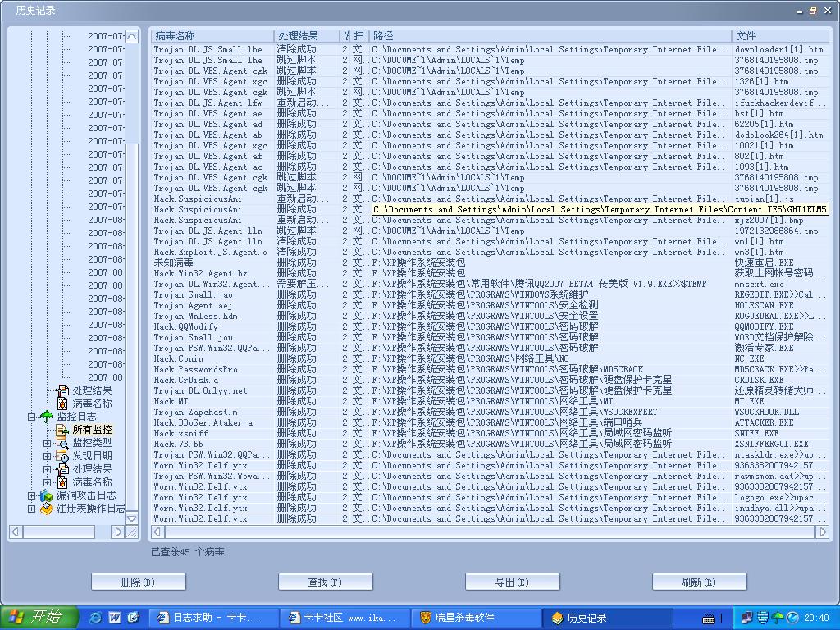Screen dimensions: 840x630
Task: Click the 漏洞攻击日志 books icon
Action: tap(47, 495)
